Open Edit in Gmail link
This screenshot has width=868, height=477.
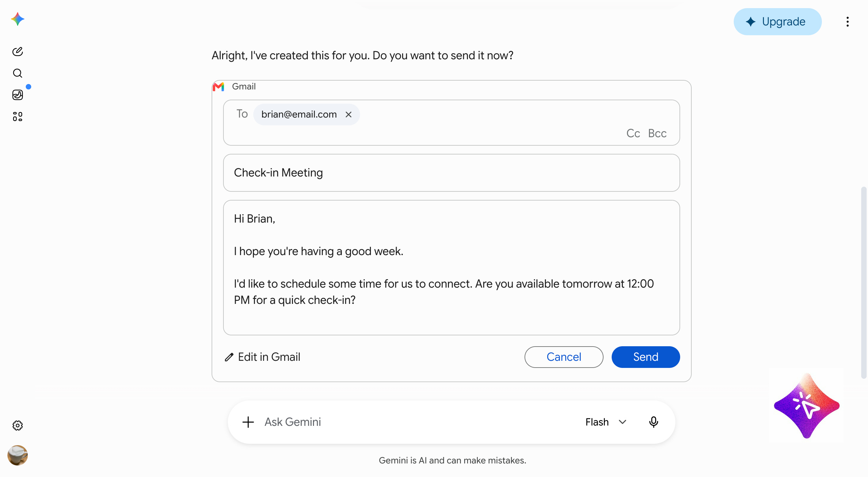[262, 357]
